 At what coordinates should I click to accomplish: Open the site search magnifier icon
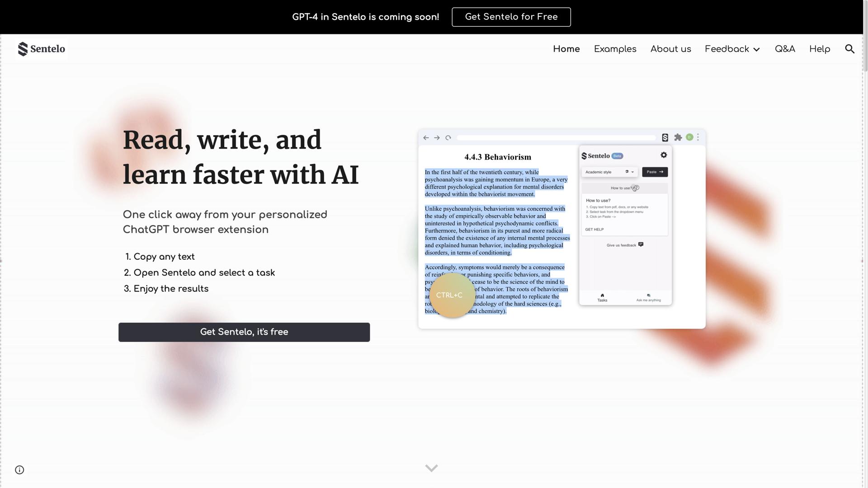point(849,49)
